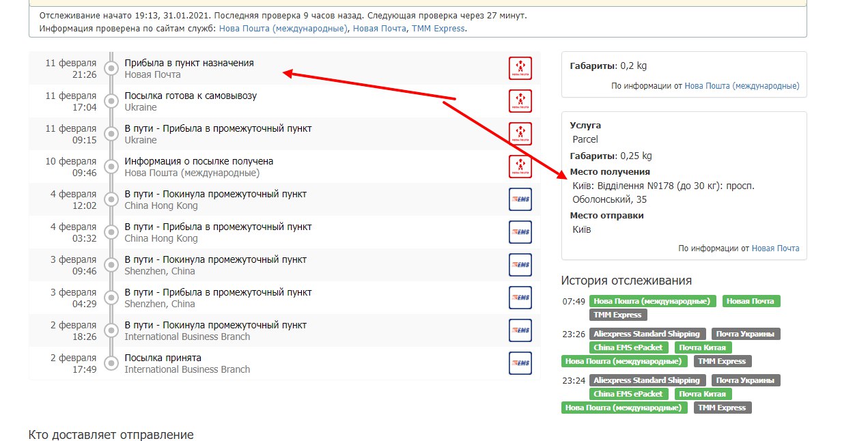The height and width of the screenshot is (441, 868).
Task: Click 'Нова Пошта (международные)' tag at 23:24
Action: 624,408
